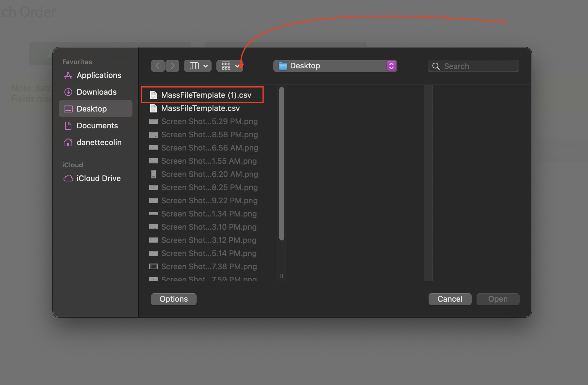Click the home folder house icon
The width and height of the screenshot is (588, 385).
pos(68,142)
